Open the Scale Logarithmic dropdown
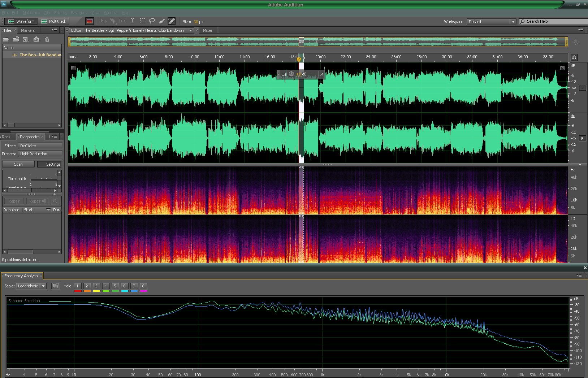Viewport: 588px width, 378px height. pos(31,286)
